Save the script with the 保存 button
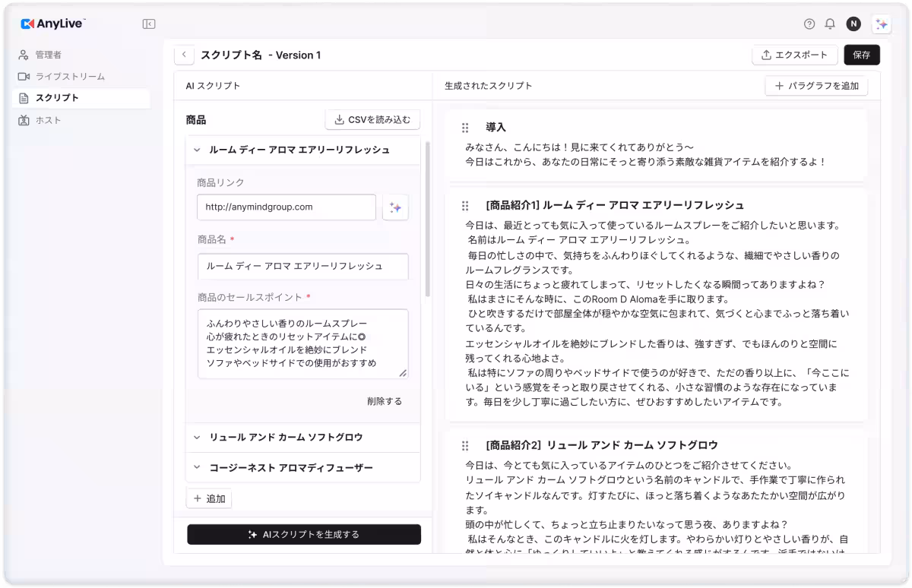912x588 pixels. [x=862, y=55]
